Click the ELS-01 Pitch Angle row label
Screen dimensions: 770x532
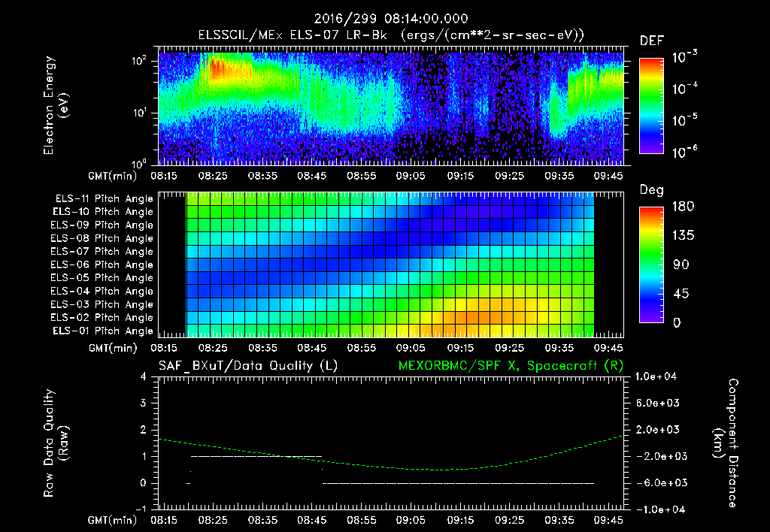(103, 331)
